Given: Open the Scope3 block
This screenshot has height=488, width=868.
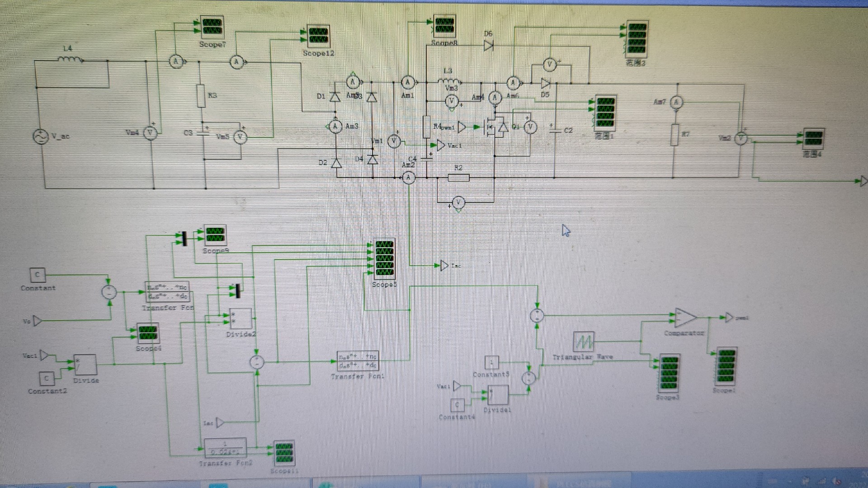Looking at the screenshot, I should pyautogui.click(x=669, y=373).
